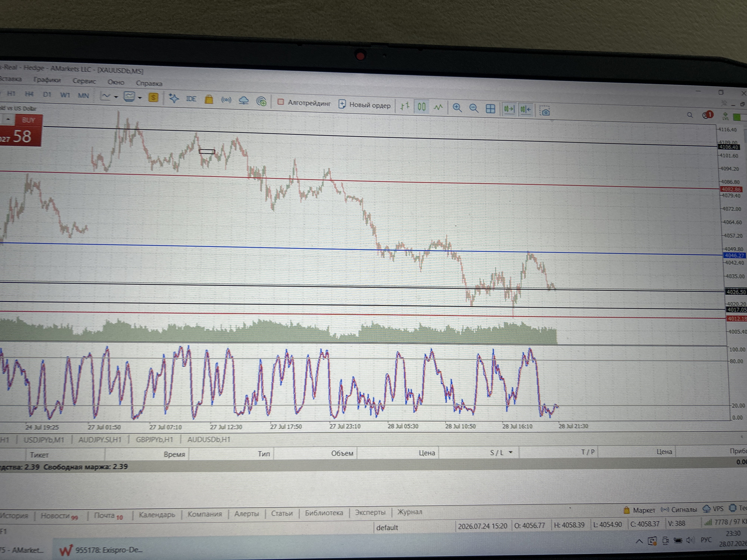
Task: Click the Новый ордер button
Action: [x=364, y=105]
